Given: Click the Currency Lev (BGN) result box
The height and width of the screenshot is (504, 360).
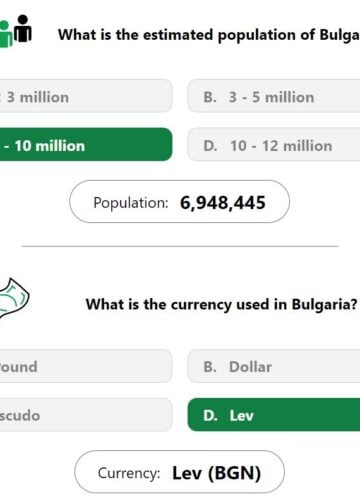Looking at the screenshot, I should coord(180,472).
